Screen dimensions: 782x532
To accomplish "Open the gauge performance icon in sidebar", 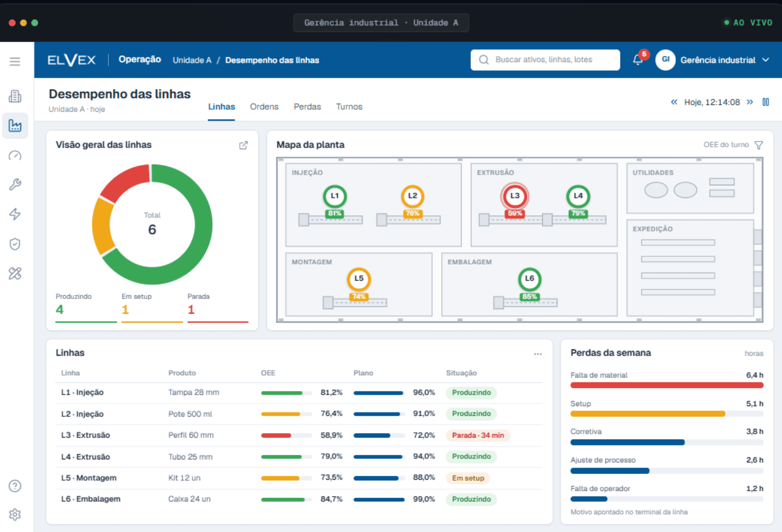I will click(x=15, y=155).
